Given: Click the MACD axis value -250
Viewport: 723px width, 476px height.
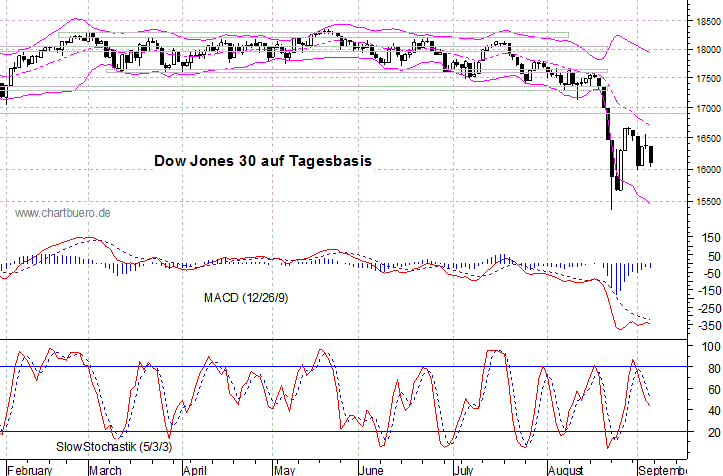Looking at the screenshot, I should click(709, 309).
